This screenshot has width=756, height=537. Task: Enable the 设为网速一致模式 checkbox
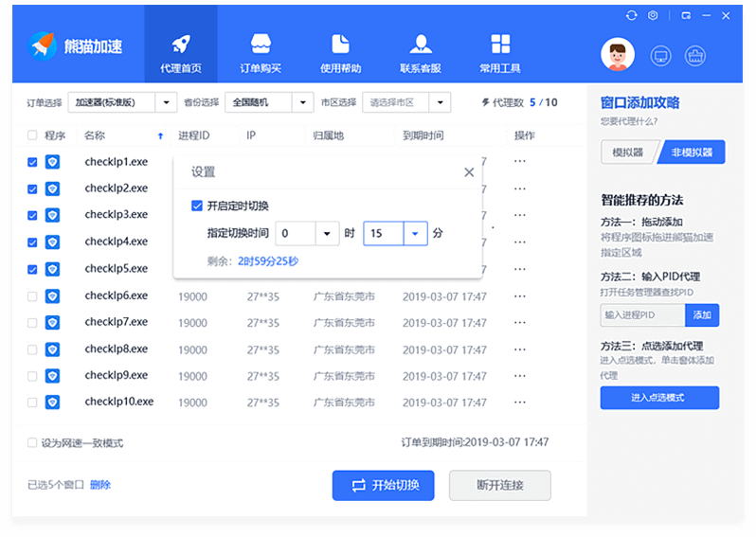pyautogui.click(x=33, y=442)
